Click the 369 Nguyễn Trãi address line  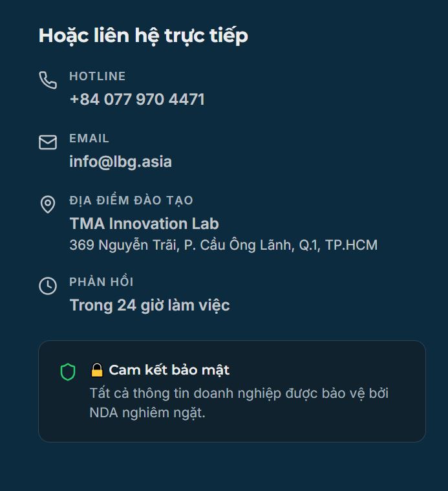click(223, 245)
